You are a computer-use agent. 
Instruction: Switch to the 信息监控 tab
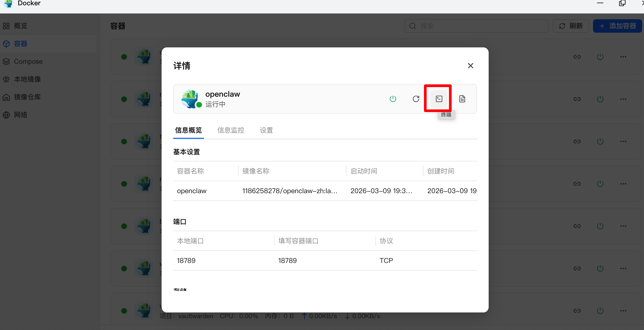tap(231, 130)
